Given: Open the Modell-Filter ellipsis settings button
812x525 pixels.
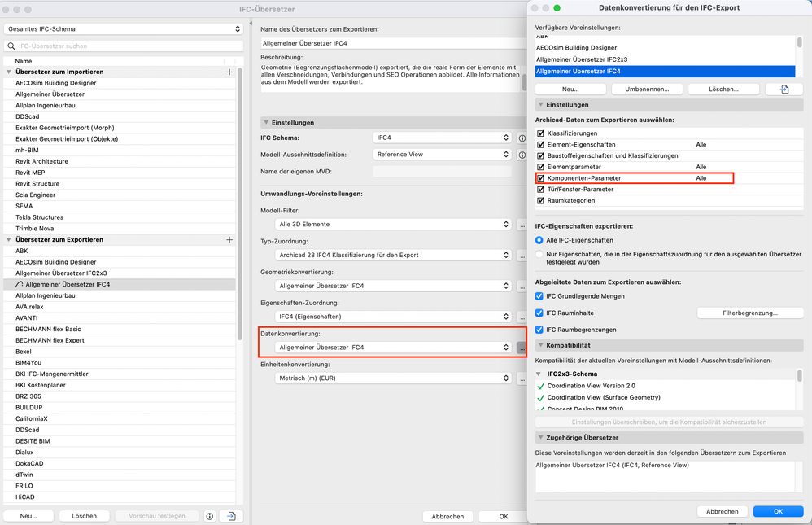Looking at the screenshot, I should 522,225.
